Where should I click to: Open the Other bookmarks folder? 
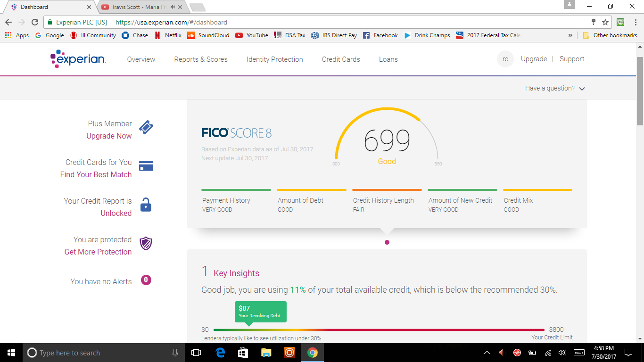(610, 35)
